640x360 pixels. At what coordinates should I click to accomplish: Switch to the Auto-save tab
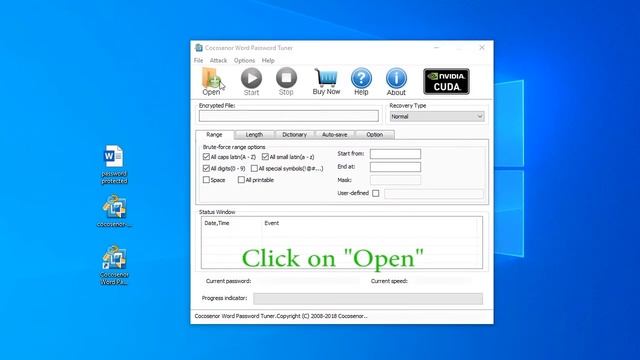[334, 135]
